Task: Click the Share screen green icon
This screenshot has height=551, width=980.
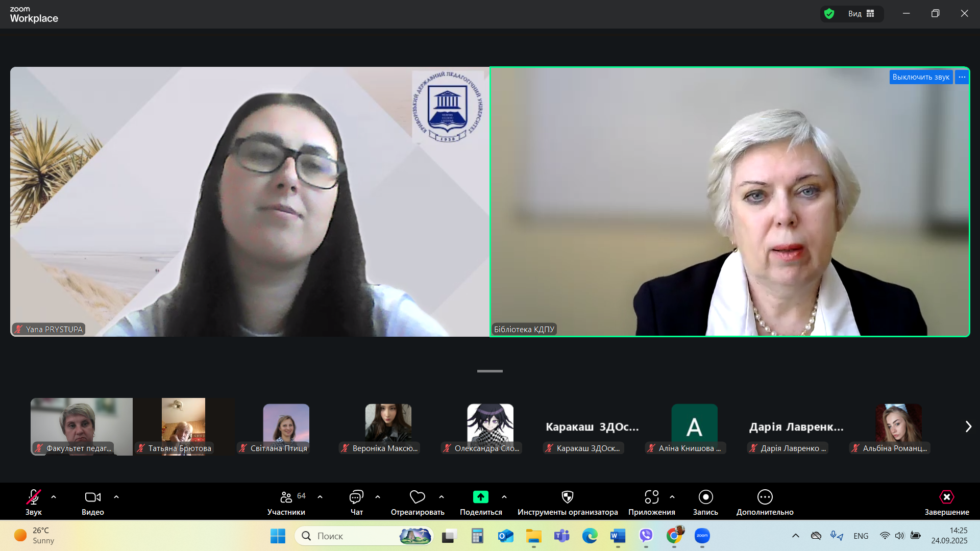Action: pyautogui.click(x=480, y=497)
